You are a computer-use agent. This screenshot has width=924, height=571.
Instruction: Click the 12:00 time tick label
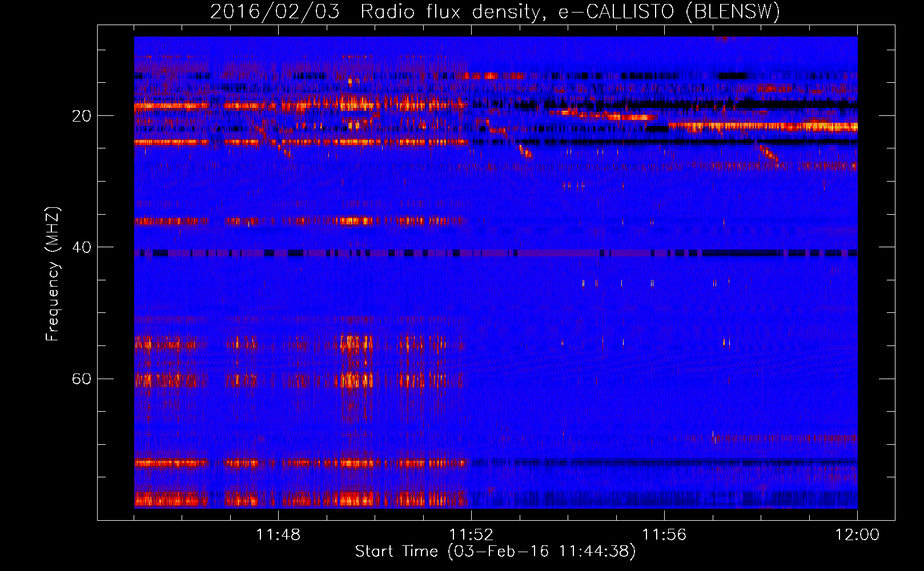pos(857,534)
